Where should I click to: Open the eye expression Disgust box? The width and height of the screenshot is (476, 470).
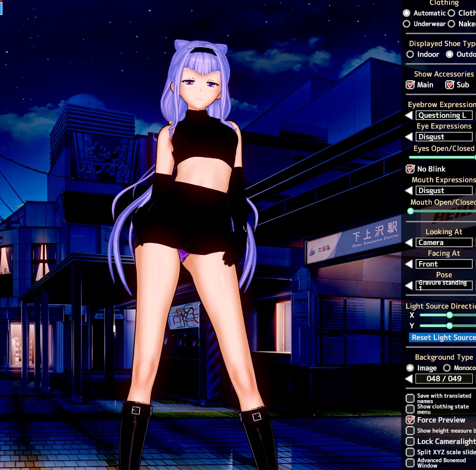click(x=444, y=137)
